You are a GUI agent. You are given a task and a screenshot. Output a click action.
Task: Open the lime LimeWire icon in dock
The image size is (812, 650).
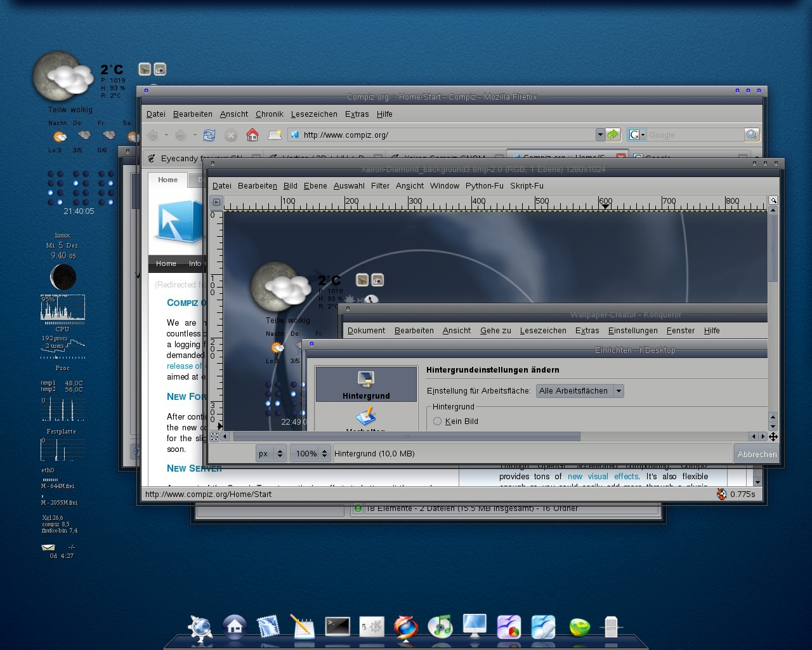point(579,628)
